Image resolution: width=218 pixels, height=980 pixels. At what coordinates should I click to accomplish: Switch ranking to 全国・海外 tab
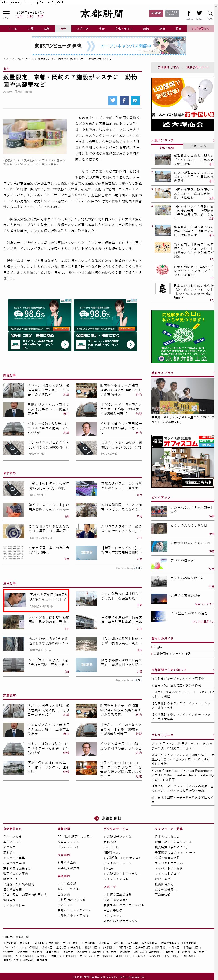(x=198, y=146)
